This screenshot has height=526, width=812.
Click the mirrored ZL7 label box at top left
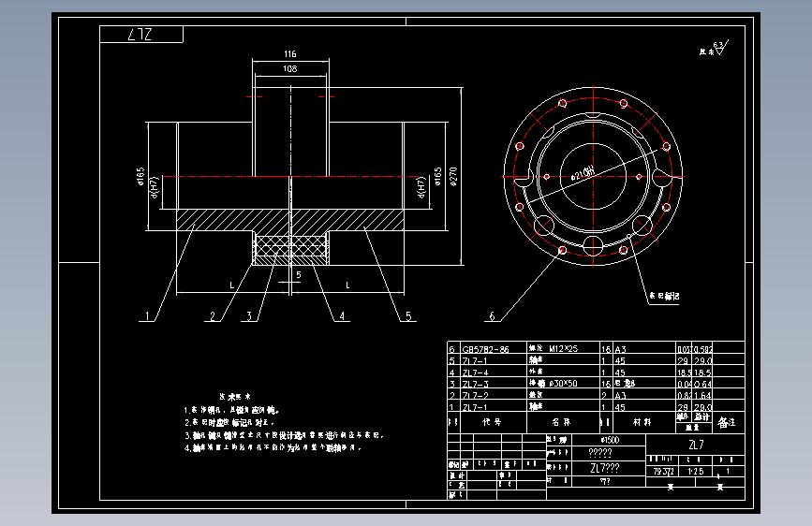click(140, 35)
